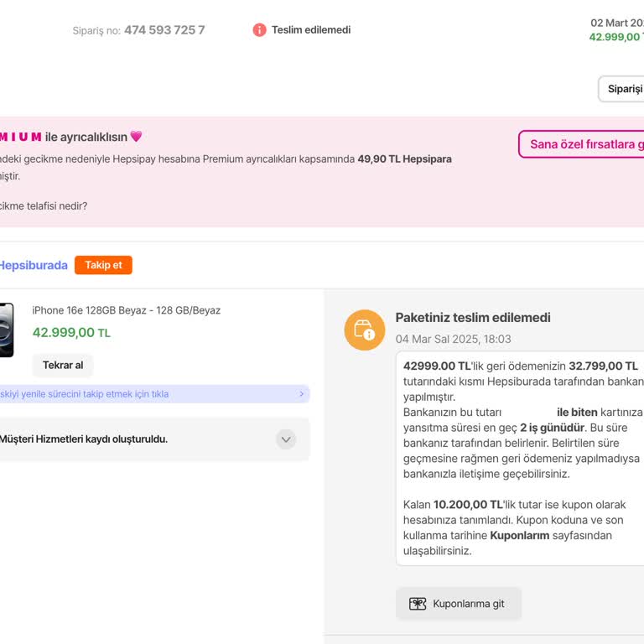Image resolution: width=644 pixels, height=644 pixels.
Task: Click the orange package status icon
Action: click(x=364, y=330)
